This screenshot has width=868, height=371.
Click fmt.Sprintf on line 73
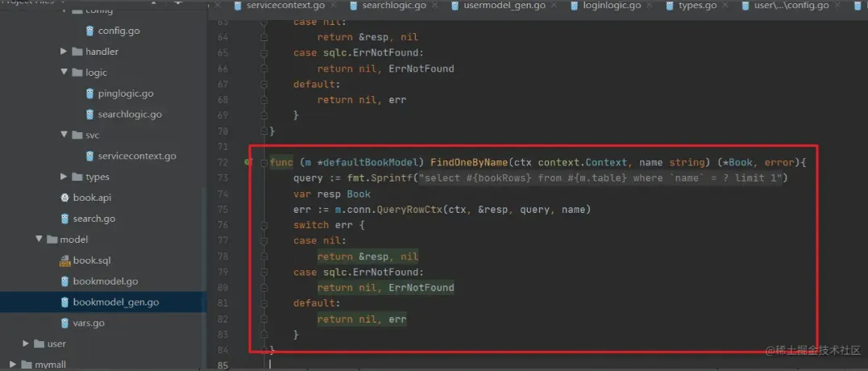coord(381,177)
